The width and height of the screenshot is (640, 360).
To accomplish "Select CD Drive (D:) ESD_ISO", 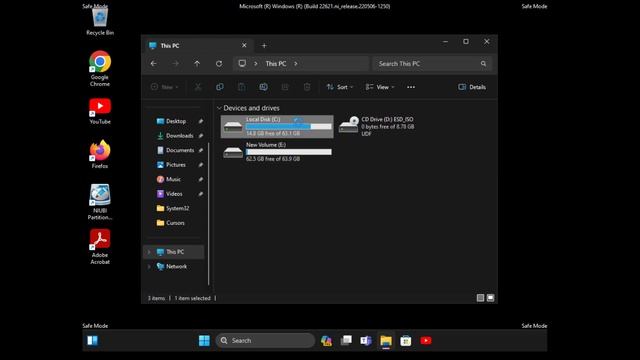I will (x=377, y=126).
